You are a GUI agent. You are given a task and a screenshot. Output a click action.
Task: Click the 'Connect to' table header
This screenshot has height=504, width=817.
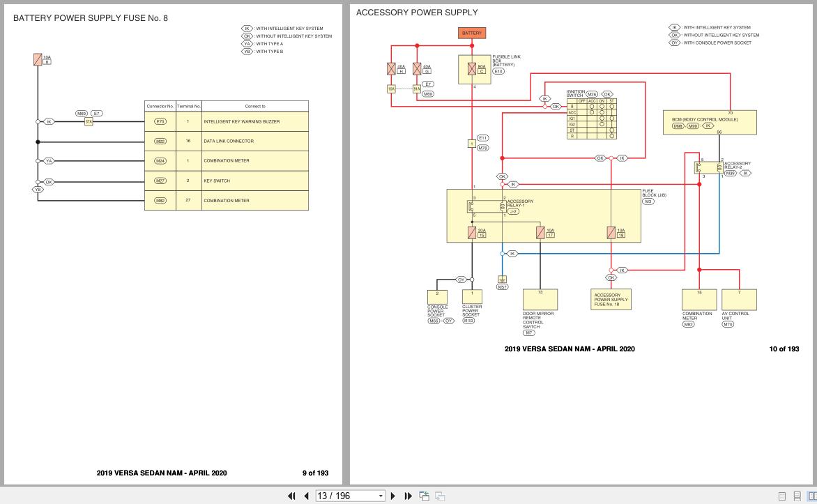pos(255,107)
